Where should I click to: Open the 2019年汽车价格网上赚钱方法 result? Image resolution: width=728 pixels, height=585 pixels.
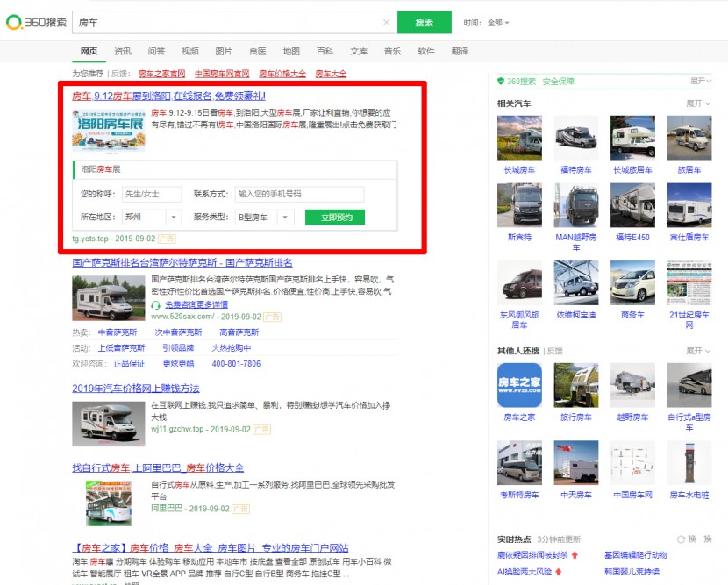click(136, 388)
